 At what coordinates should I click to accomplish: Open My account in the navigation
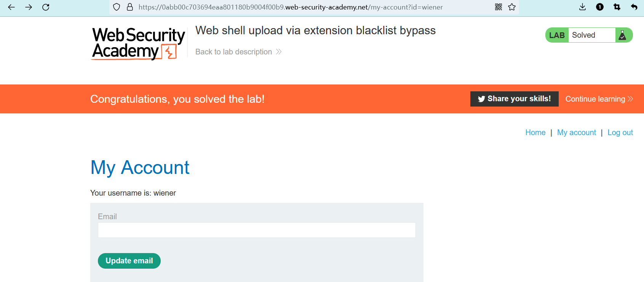[x=576, y=132]
